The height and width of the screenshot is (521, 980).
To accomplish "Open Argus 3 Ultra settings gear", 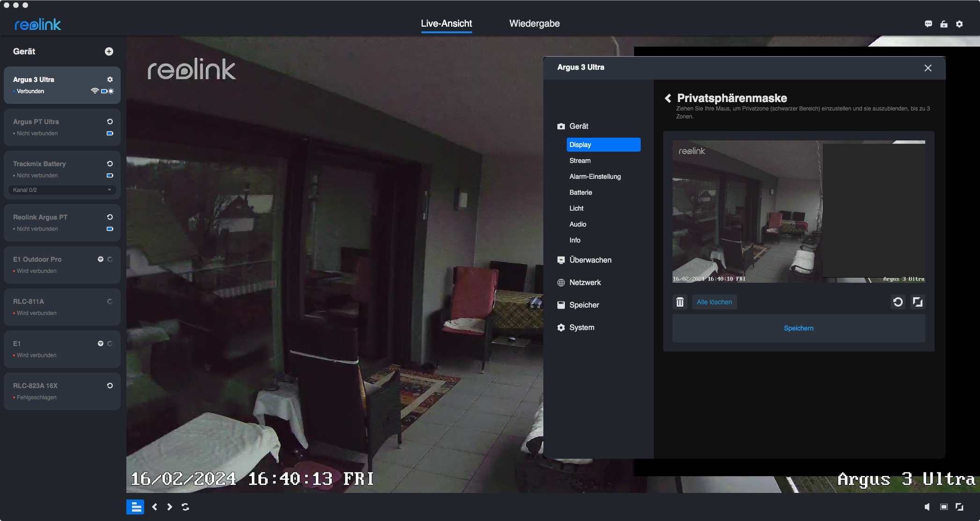I will point(110,80).
